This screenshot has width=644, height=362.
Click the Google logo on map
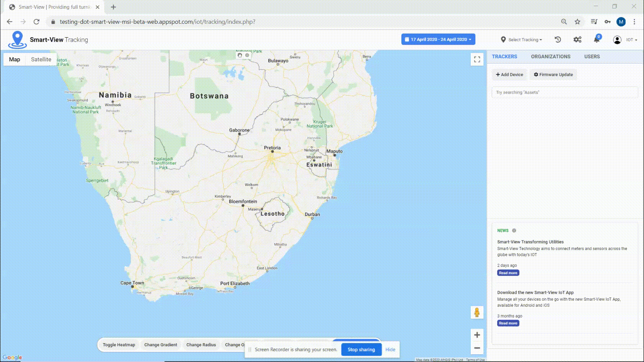coord(12,357)
